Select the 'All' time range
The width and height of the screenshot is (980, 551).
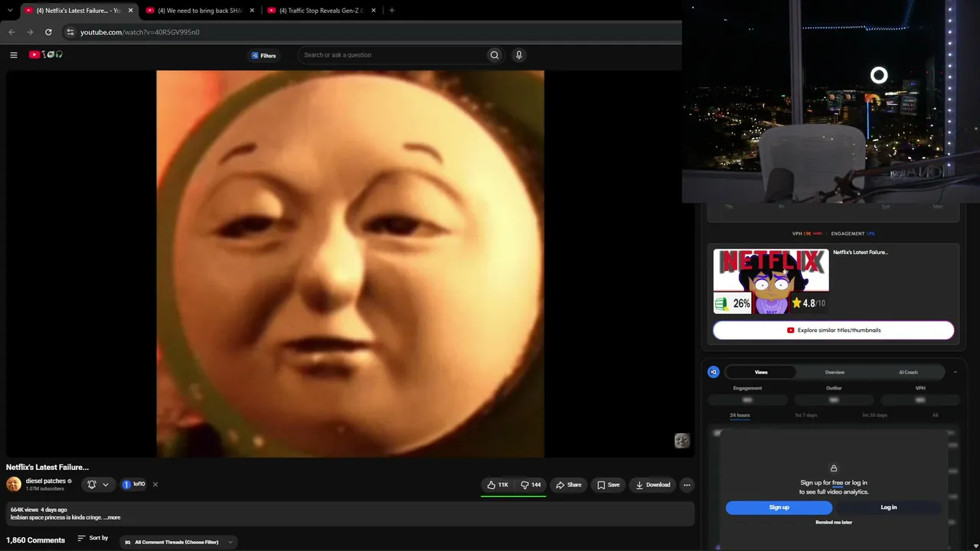point(935,416)
